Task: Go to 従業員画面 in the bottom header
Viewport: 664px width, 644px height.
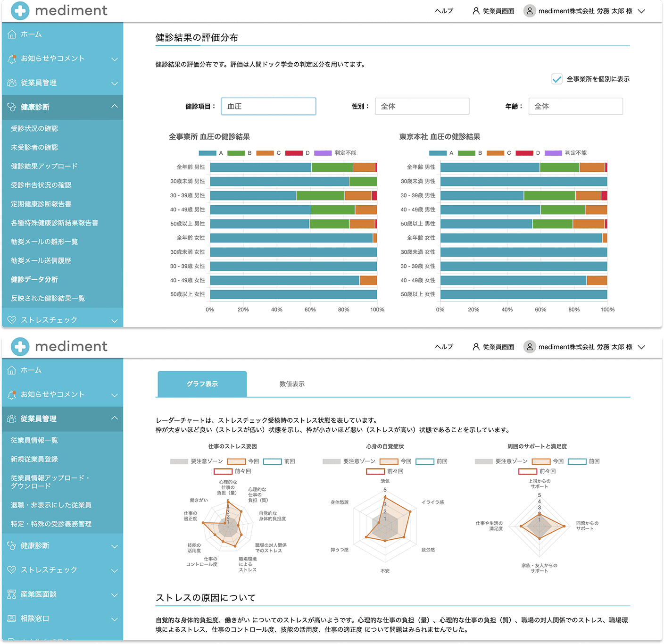Action: 493,347
